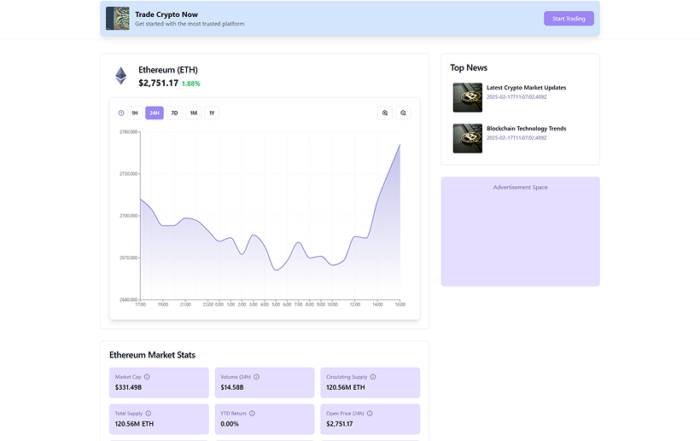Click the $2,751.17 current price
This screenshot has width=700, height=441.
coord(158,83)
